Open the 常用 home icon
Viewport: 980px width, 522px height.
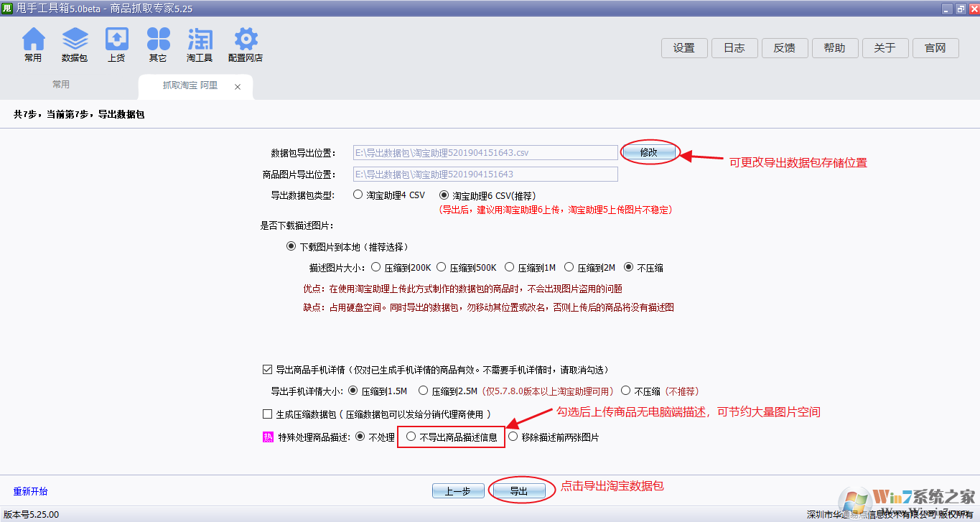coord(33,40)
